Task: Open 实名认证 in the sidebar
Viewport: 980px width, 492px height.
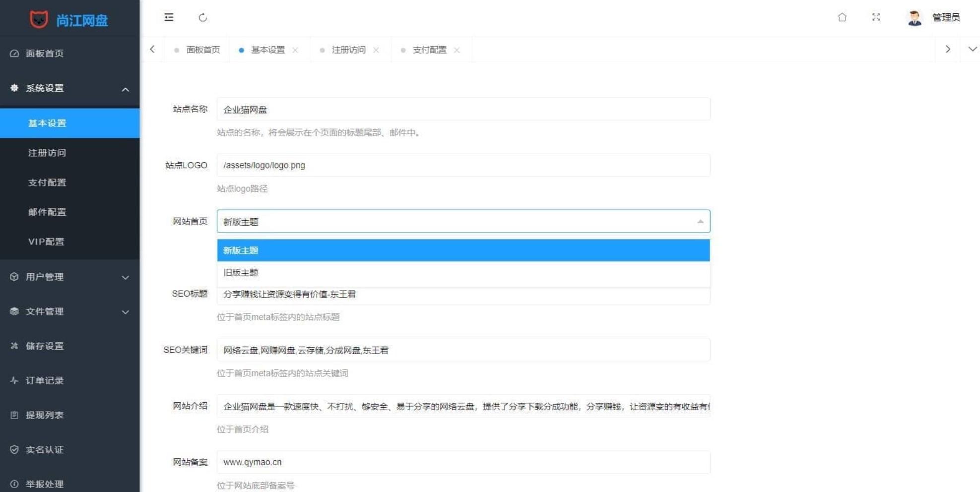Action: click(69, 449)
